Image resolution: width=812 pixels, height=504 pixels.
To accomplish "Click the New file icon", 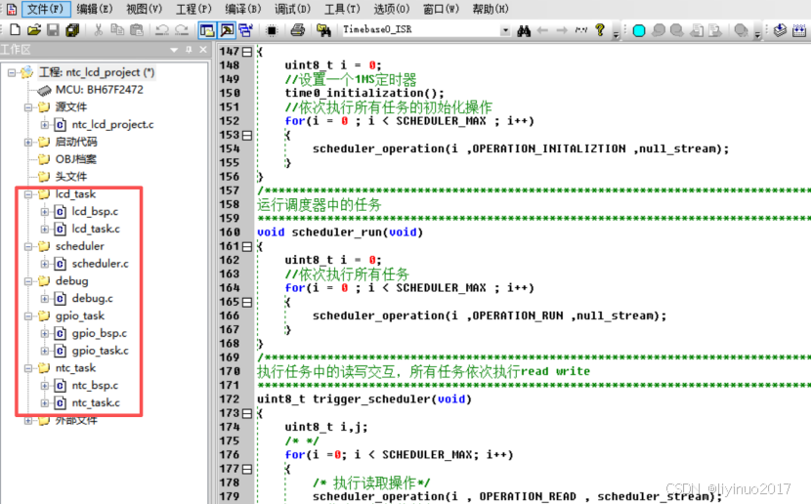I will tap(15, 30).
